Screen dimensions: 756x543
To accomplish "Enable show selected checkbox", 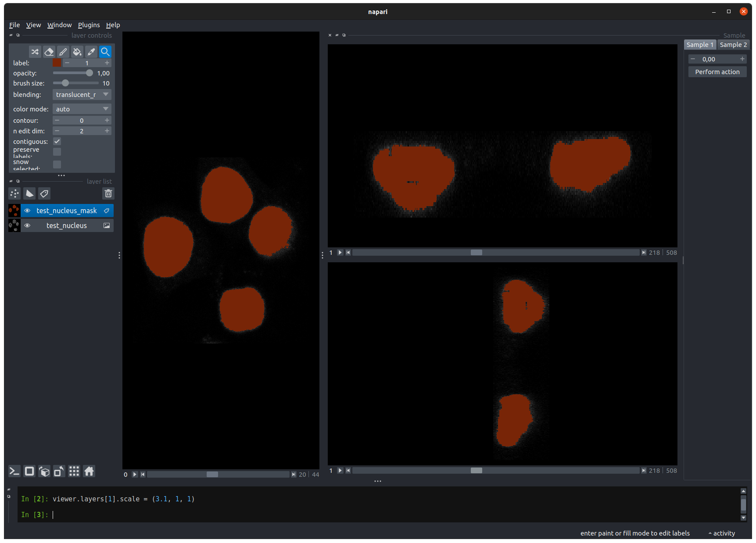I will pyautogui.click(x=57, y=164).
